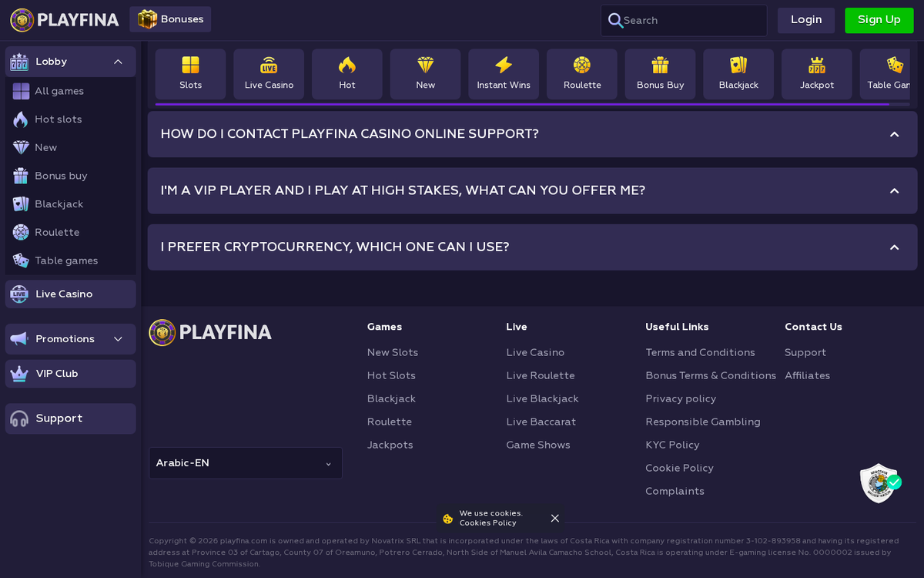Open footer Live Baccarat link
The width and height of the screenshot is (924, 578).
tap(541, 422)
